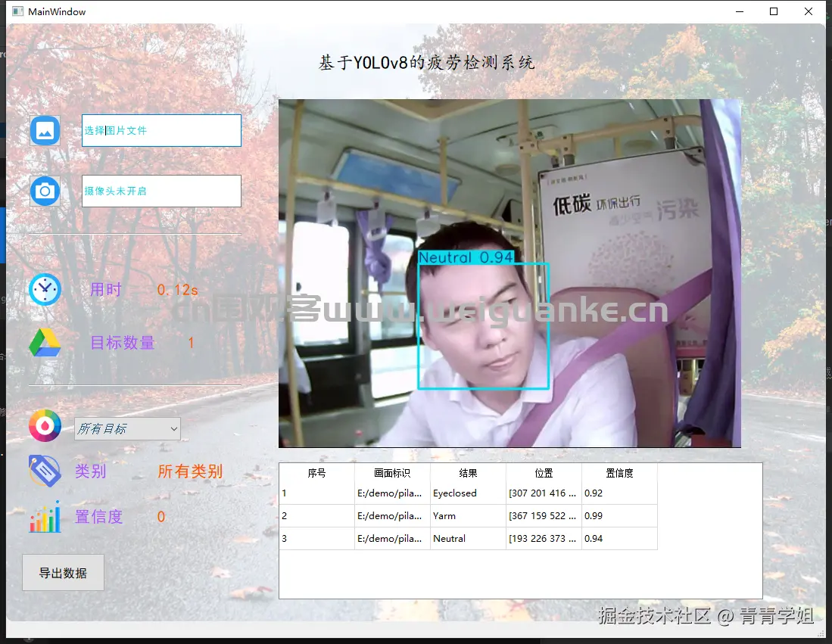Click the 选择图片文件 input field
This screenshot has width=832, height=644.
[161, 130]
